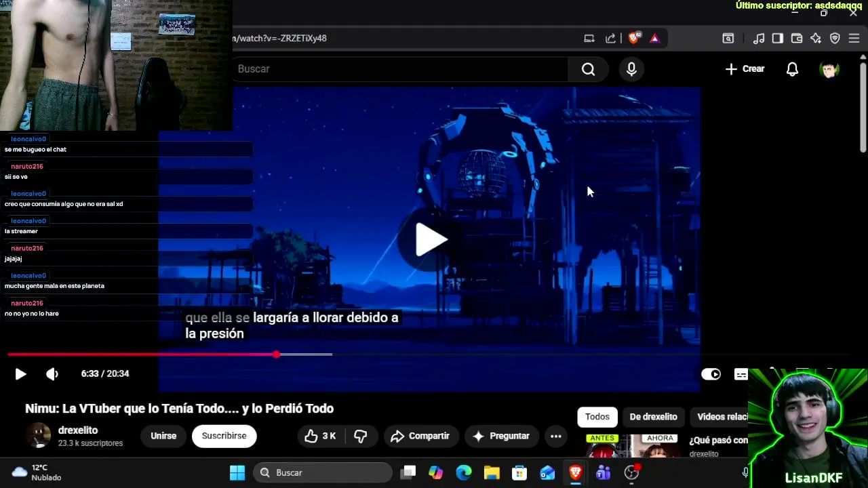Open Microsoft Edge from taskbar
Image resolution: width=868 pixels, height=488 pixels.
464,472
